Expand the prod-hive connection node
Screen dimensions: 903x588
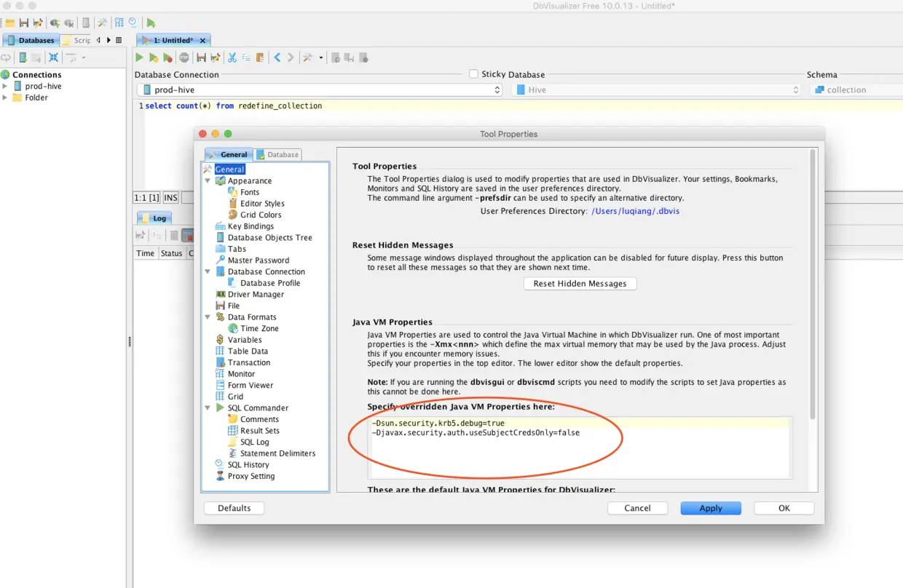[5, 86]
